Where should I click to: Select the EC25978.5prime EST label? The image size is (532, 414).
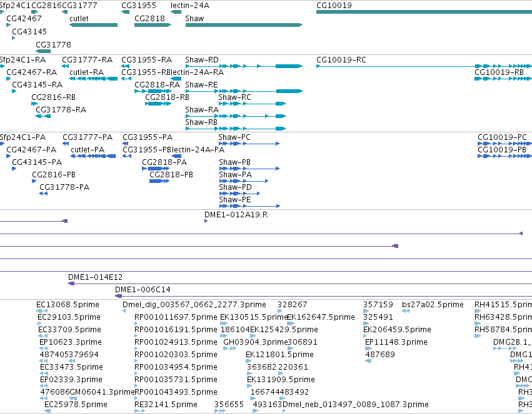(76, 405)
